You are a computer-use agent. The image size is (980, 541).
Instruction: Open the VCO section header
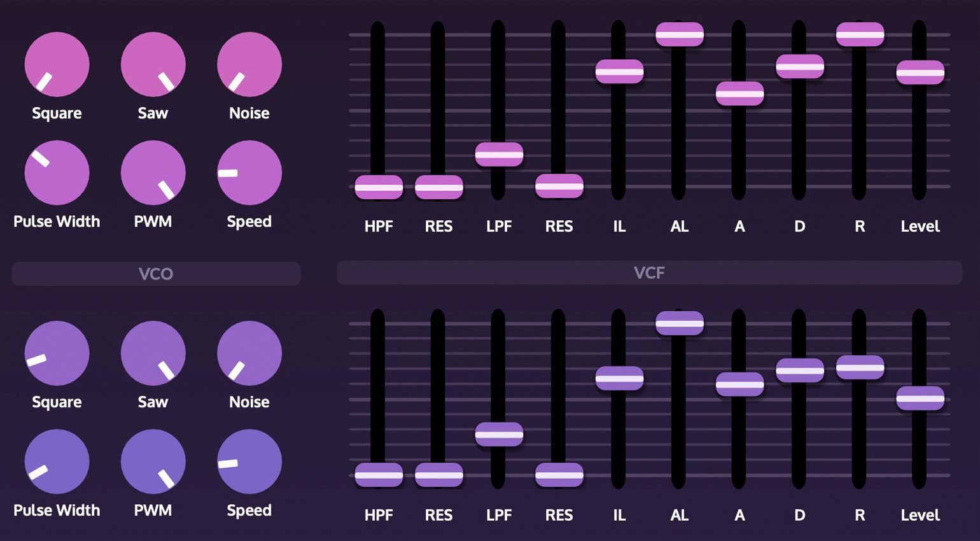coord(156,274)
